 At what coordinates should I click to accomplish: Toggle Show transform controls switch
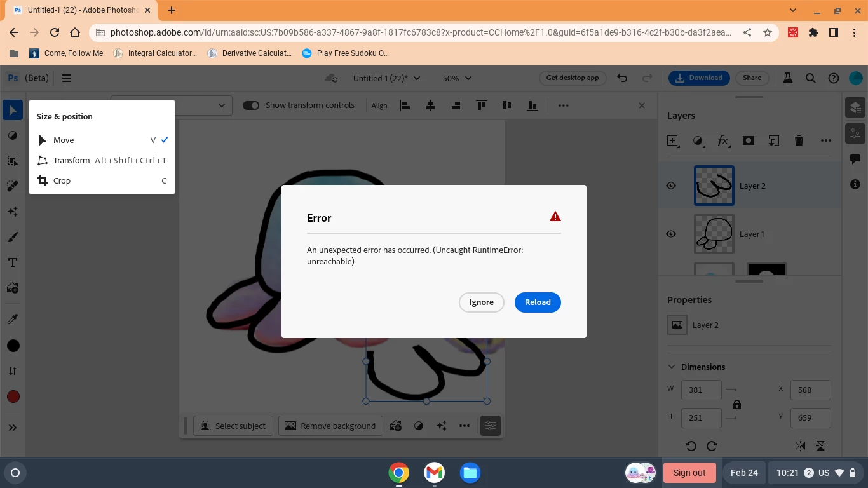[x=251, y=105]
